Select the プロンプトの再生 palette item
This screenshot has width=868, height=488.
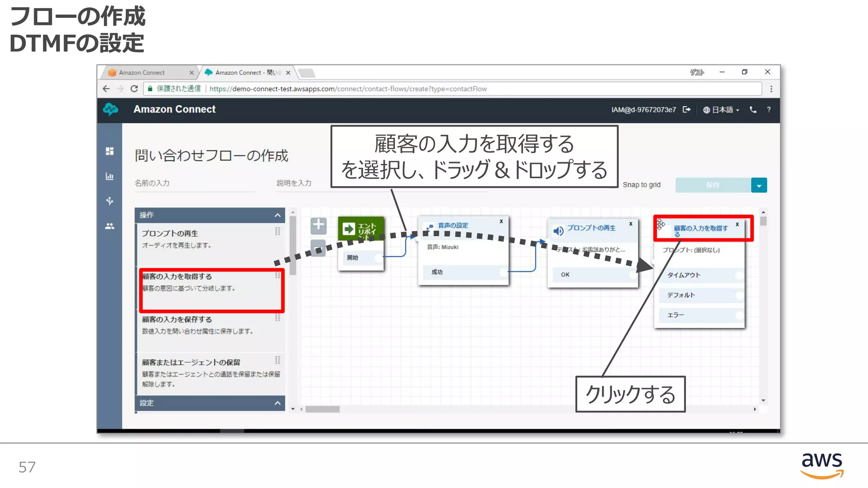point(210,244)
